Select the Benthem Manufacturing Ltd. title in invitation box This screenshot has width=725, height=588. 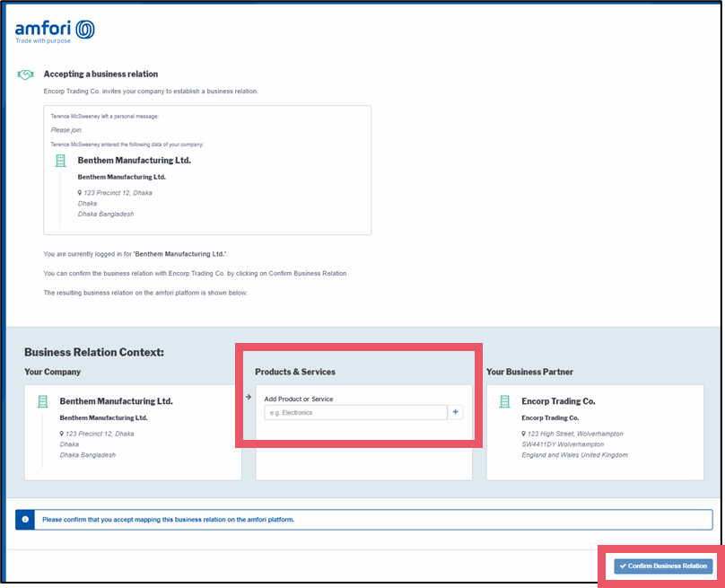[x=134, y=161]
